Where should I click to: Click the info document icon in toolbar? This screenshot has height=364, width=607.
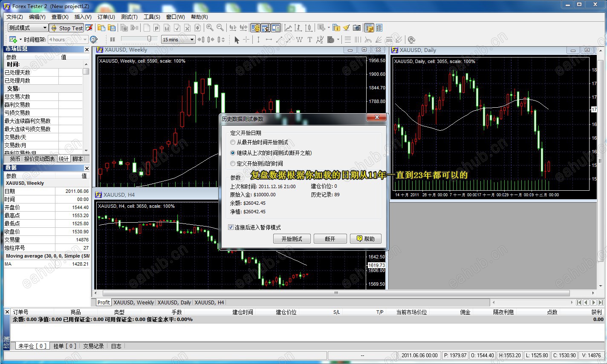tap(336, 28)
